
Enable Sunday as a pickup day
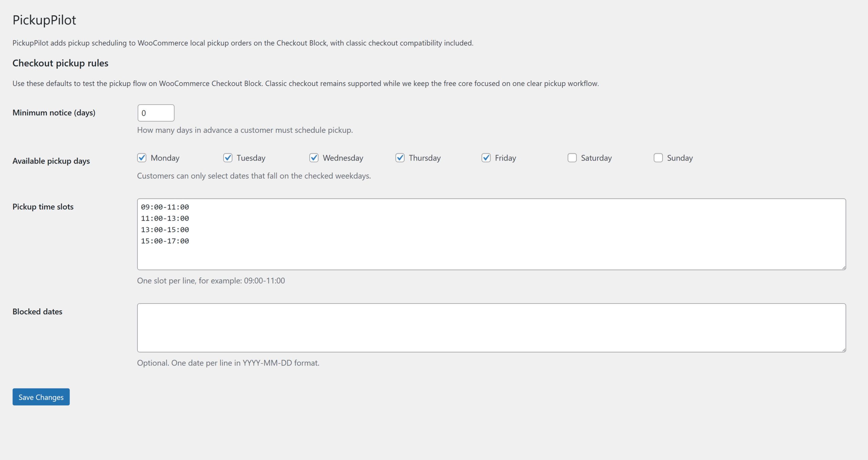658,158
